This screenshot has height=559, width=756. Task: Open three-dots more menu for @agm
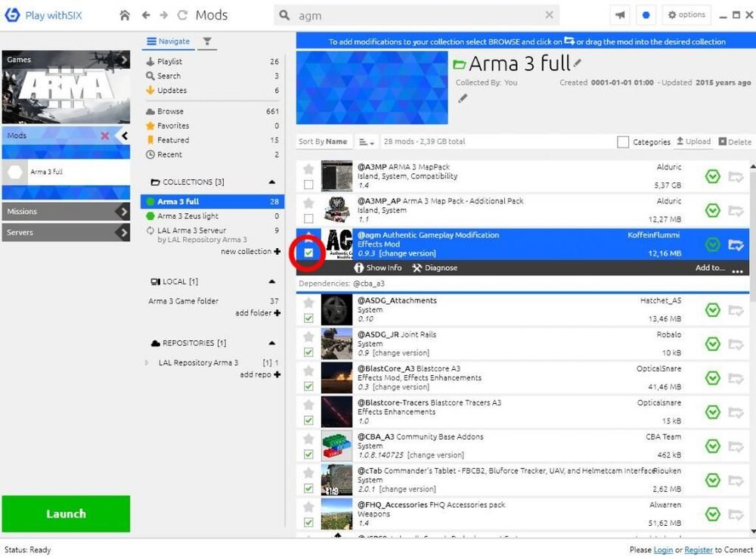(737, 271)
